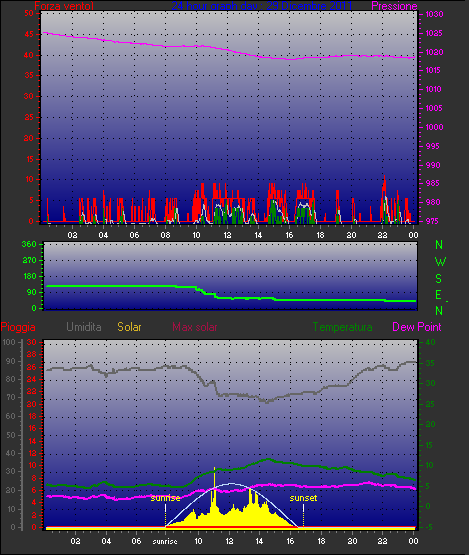469x555 pixels.
Task: Select the green Temperatura legend label
Action: point(342,327)
